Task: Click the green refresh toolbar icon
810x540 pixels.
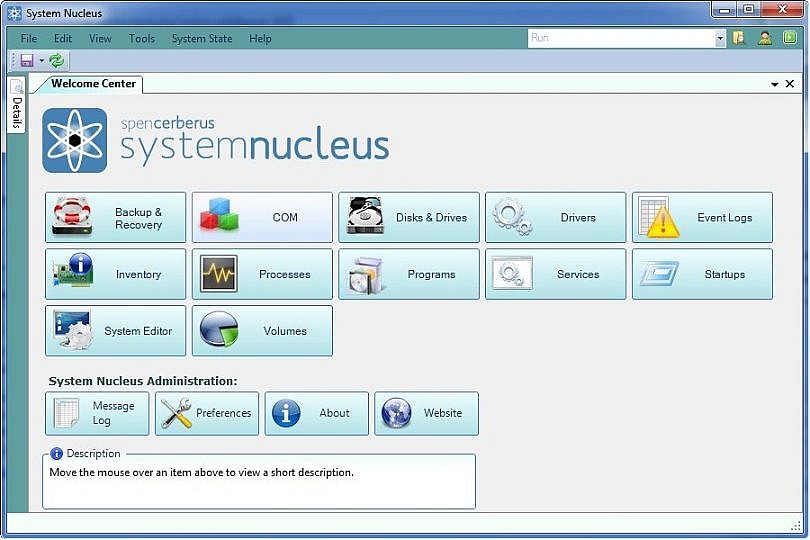Action: point(56,61)
